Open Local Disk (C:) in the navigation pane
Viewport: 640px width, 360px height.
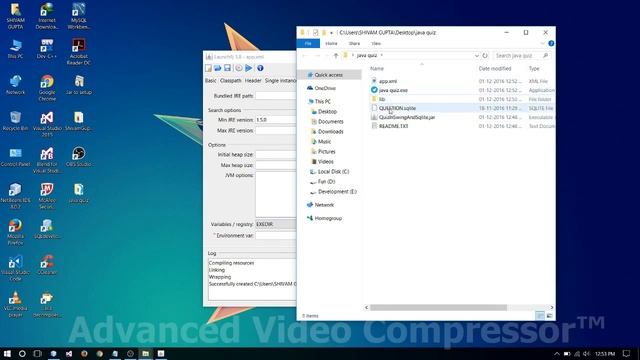[333, 172]
